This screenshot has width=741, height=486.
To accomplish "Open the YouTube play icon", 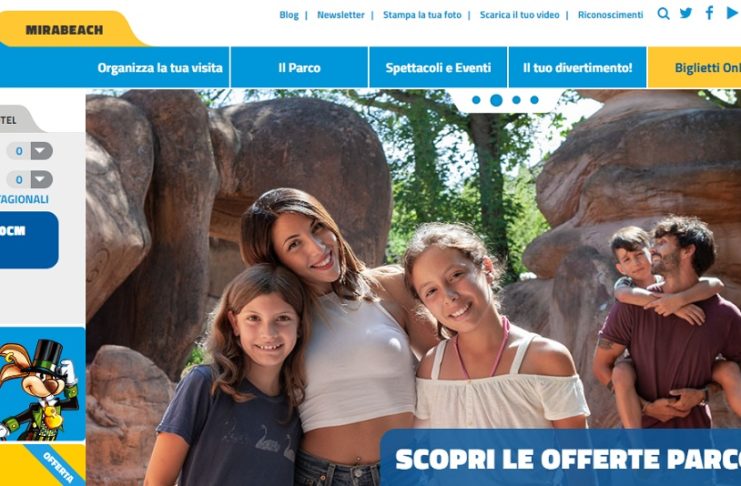I will [x=732, y=13].
